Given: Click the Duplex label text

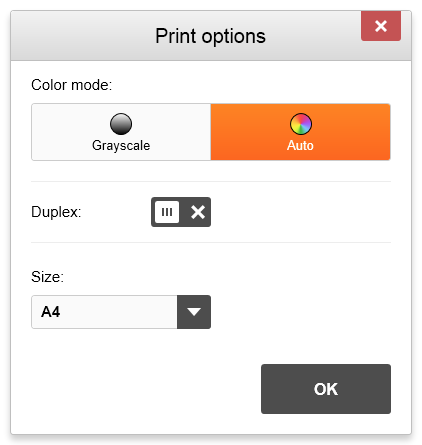Looking at the screenshot, I should tap(56, 212).
